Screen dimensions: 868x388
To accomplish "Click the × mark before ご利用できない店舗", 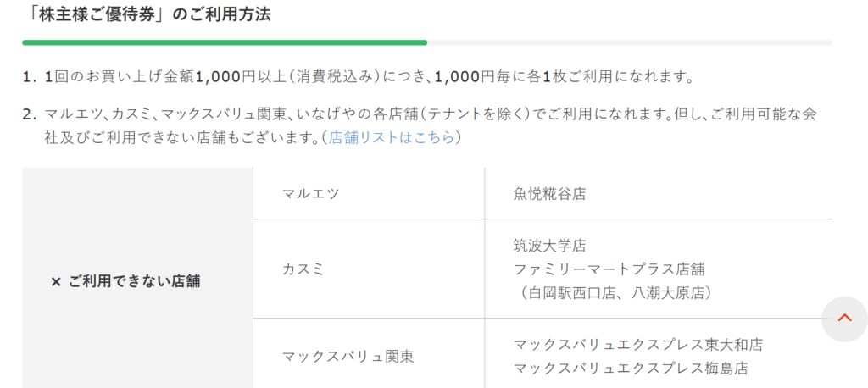I will (55, 282).
